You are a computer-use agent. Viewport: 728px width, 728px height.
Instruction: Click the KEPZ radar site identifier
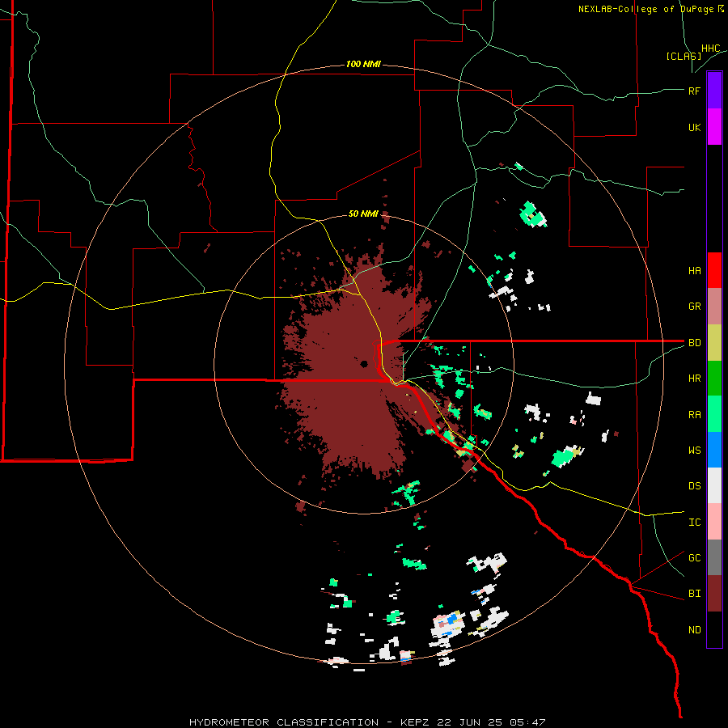click(x=415, y=722)
